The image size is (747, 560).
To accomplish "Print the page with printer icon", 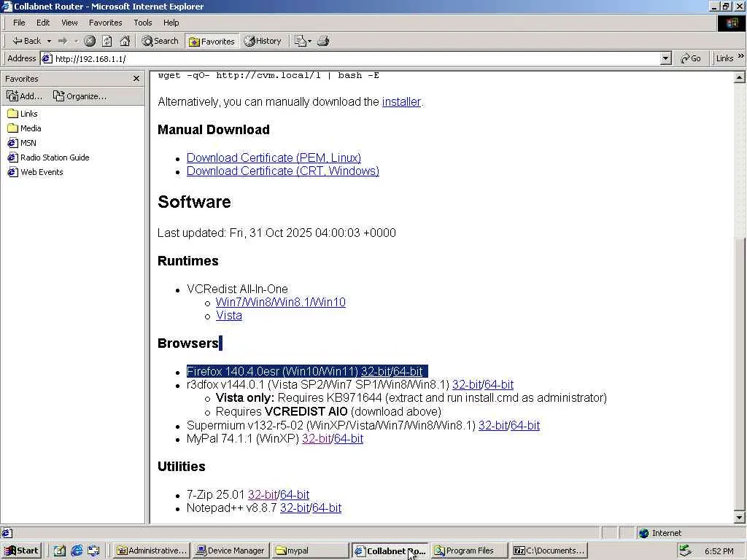I will (x=323, y=41).
